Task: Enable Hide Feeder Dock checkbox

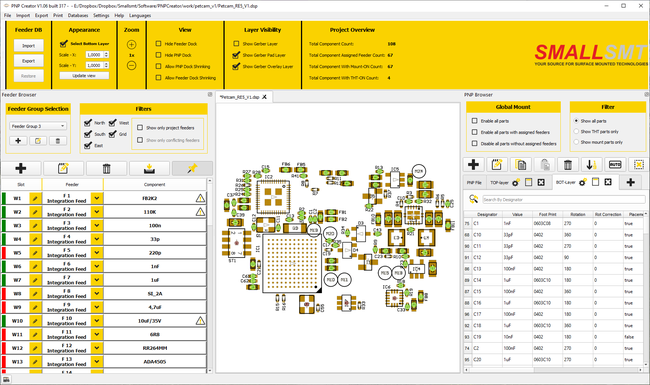Action: tap(158, 44)
